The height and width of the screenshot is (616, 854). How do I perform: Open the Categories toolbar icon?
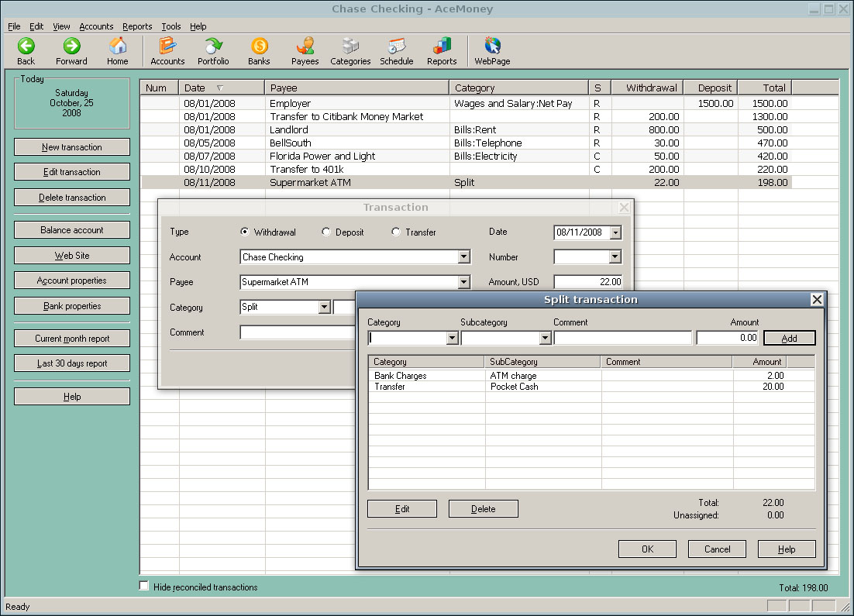350,51
